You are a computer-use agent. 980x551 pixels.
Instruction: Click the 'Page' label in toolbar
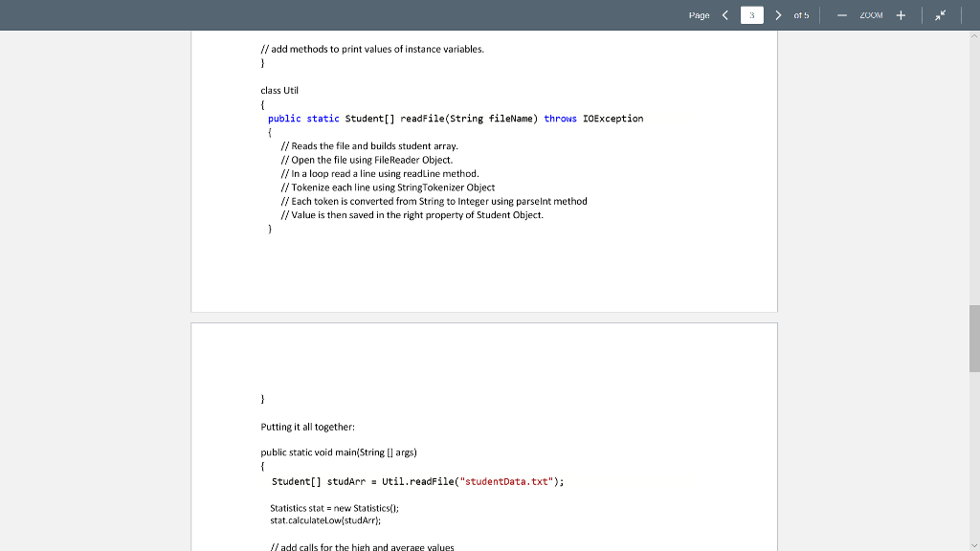click(699, 15)
